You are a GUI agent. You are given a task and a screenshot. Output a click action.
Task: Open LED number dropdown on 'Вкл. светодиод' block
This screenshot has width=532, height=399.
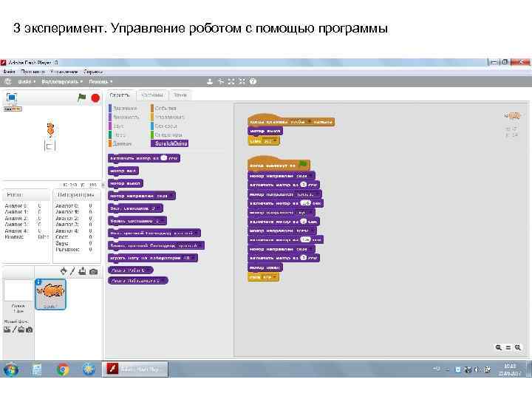point(158,208)
